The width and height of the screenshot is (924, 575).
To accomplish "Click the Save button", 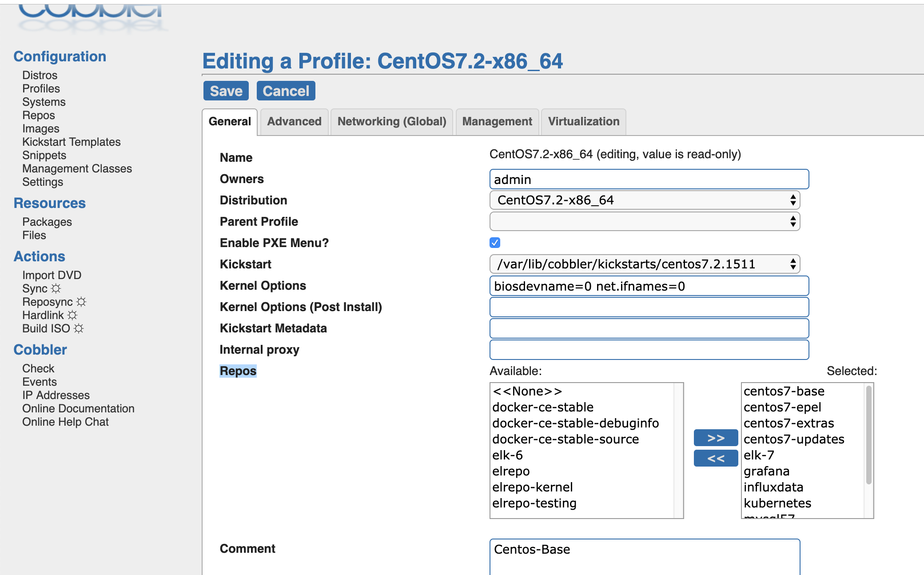I will click(226, 91).
